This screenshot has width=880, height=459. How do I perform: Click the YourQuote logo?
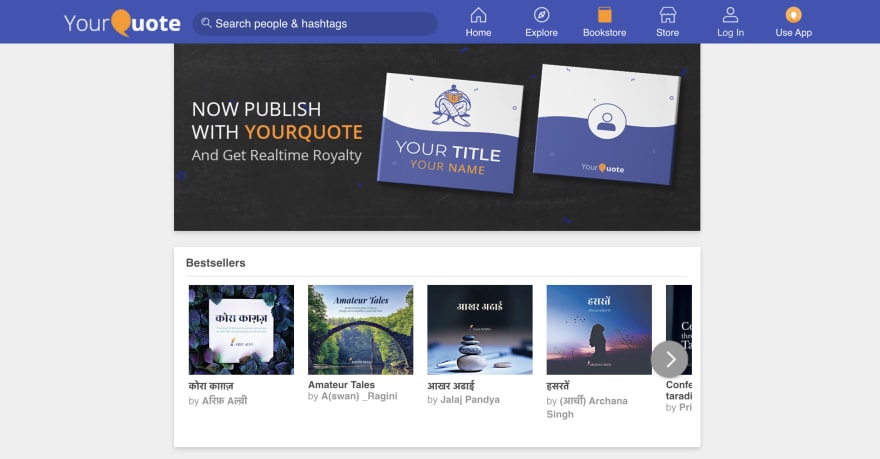point(122,23)
